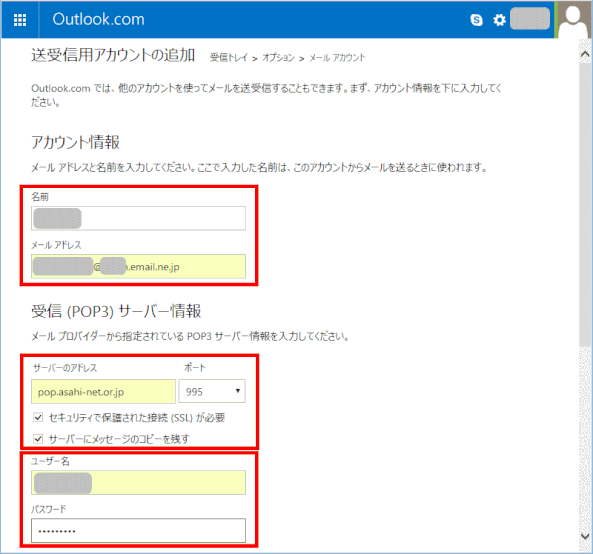Click the アカウント情報 section heading

click(x=76, y=142)
